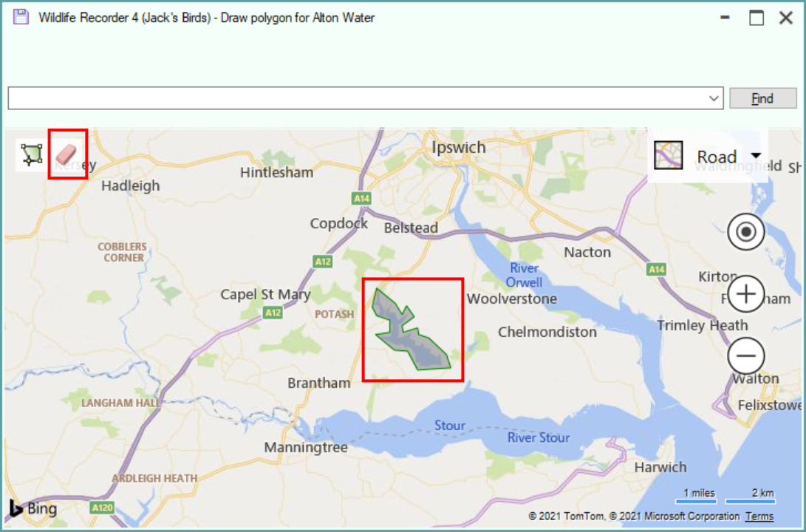
Task: Click the Harwich place label
Action: point(660,467)
